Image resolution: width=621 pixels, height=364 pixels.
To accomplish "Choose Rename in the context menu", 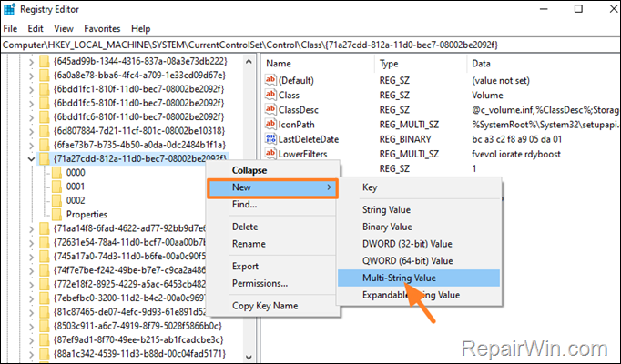I will 273,244.
